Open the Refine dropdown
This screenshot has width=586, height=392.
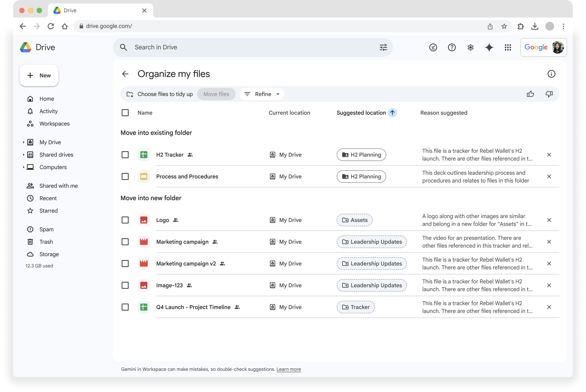click(262, 94)
